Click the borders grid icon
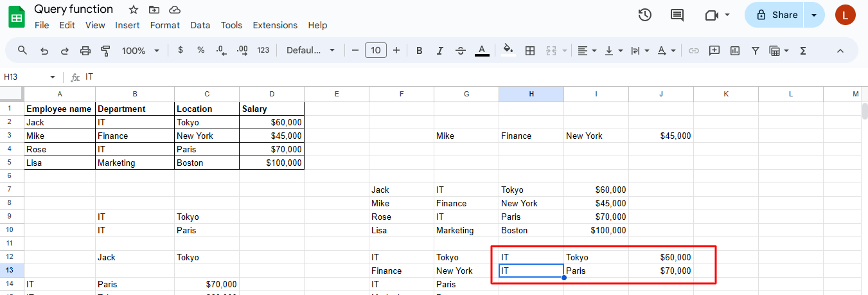The width and height of the screenshot is (868, 295). [530, 51]
